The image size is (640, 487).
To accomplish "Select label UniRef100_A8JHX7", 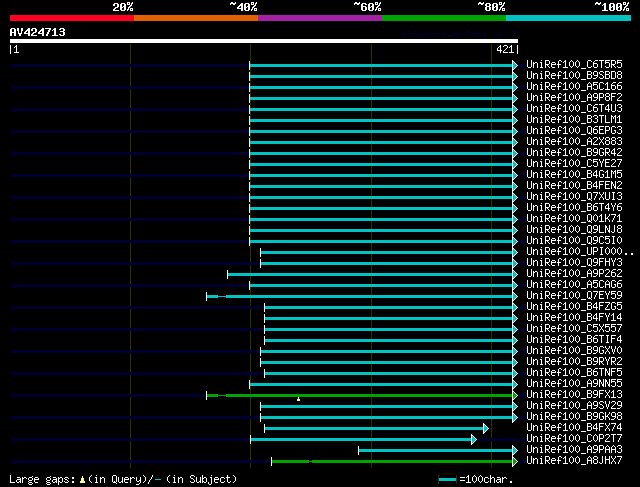I will [574, 461].
